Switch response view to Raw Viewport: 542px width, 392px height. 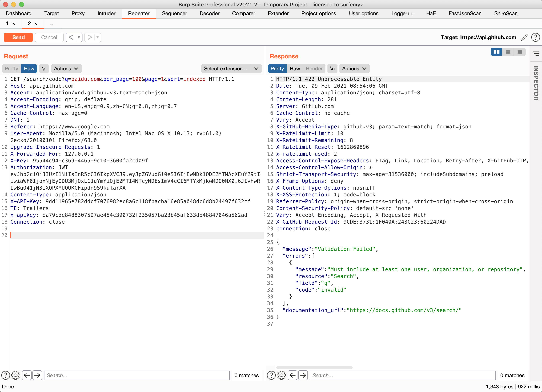pyautogui.click(x=295, y=69)
